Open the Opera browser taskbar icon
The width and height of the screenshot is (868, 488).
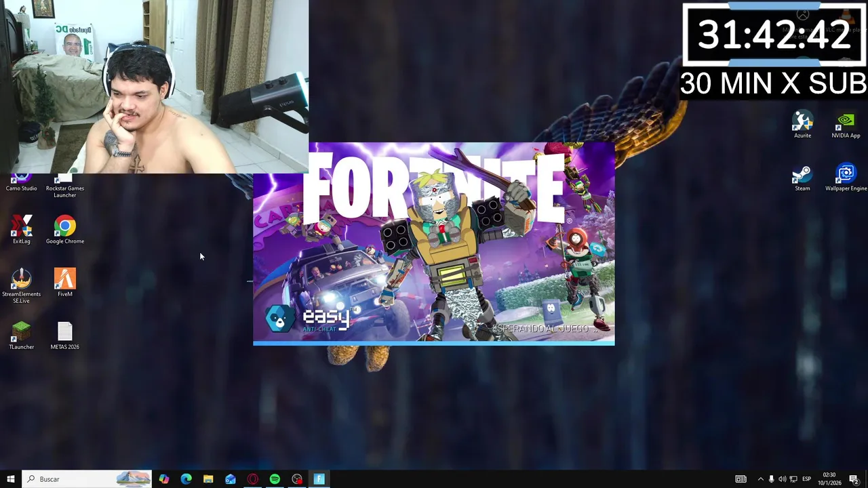click(x=252, y=479)
